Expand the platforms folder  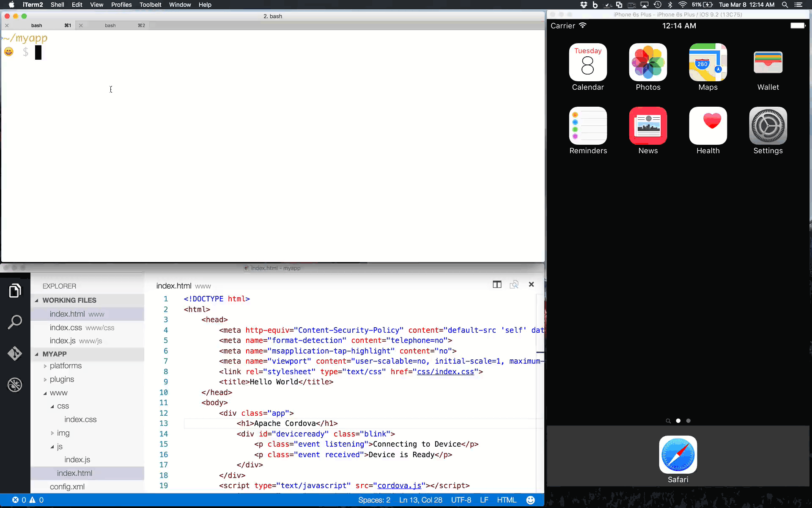(x=66, y=366)
